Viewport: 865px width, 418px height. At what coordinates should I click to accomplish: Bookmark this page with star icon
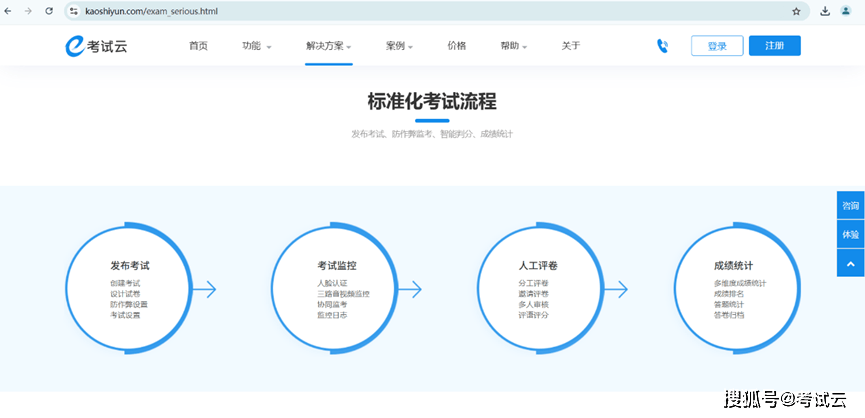point(796,11)
